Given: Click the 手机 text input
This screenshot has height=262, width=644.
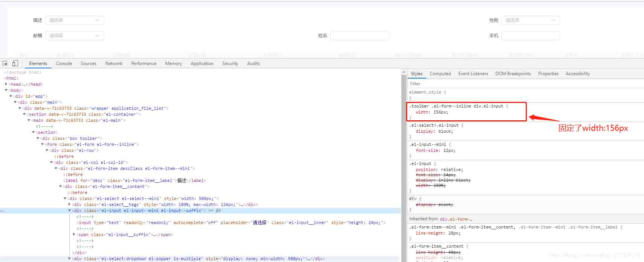Looking at the screenshot, I should click(x=531, y=36).
